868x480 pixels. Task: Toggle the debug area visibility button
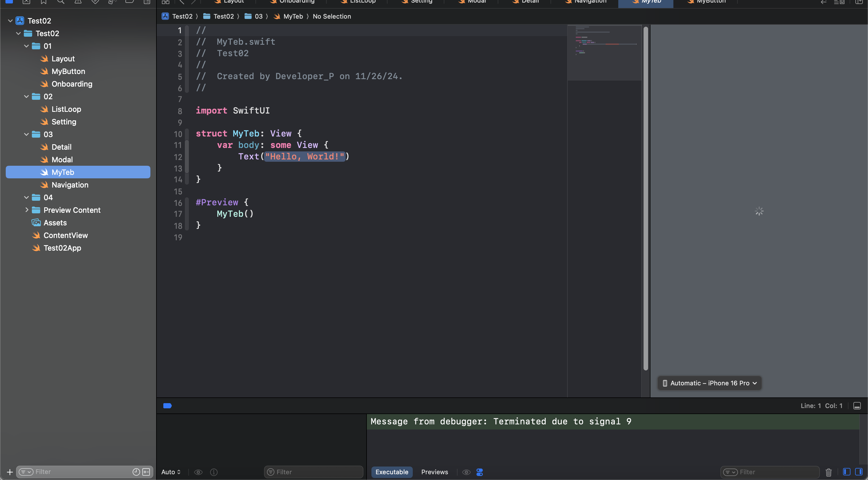857,406
